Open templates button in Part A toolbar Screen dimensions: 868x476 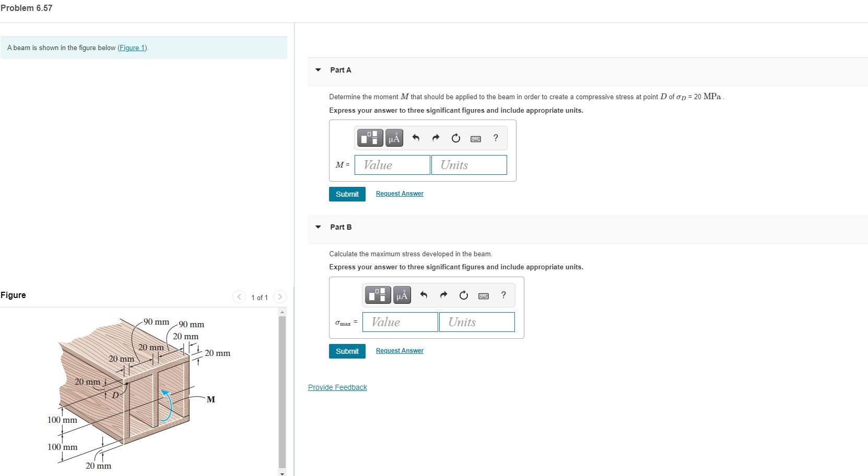(370, 138)
